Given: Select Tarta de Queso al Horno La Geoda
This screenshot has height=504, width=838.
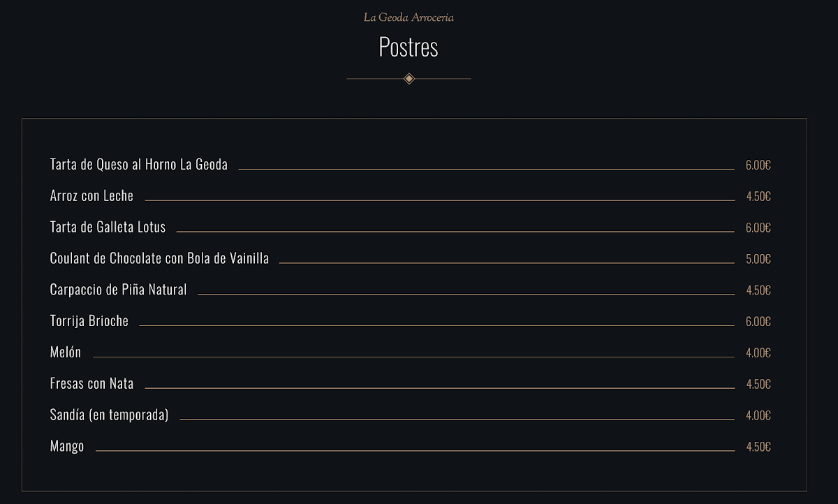Looking at the screenshot, I should pos(139,165).
